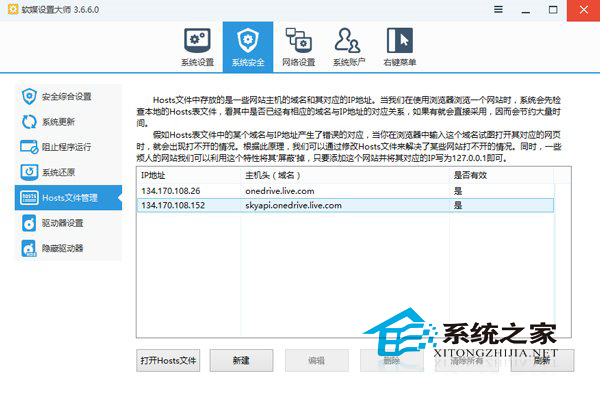Click hostname skyapi.onedrive.live.com
Image resolution: width=600 pixels, height=394 pixels.
(x=293, y=205)
